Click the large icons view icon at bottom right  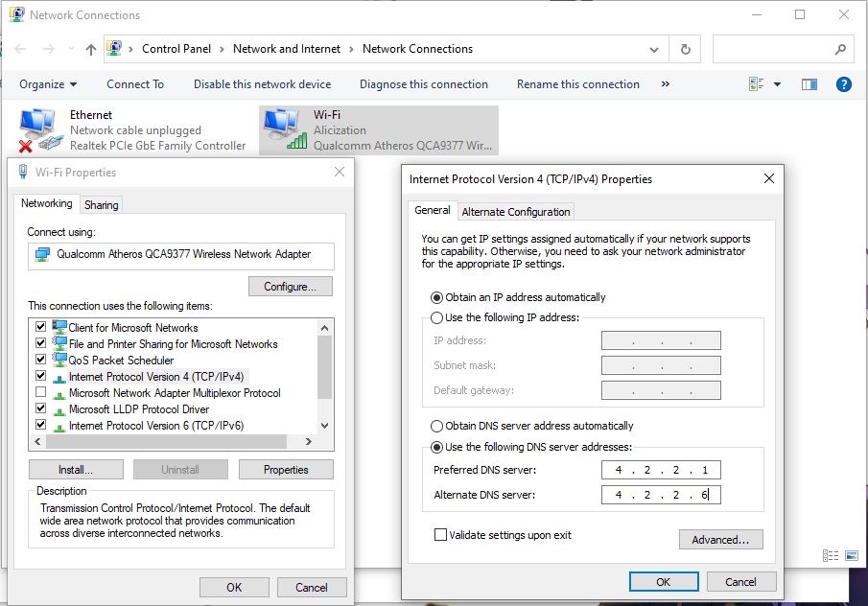[852, 555]
